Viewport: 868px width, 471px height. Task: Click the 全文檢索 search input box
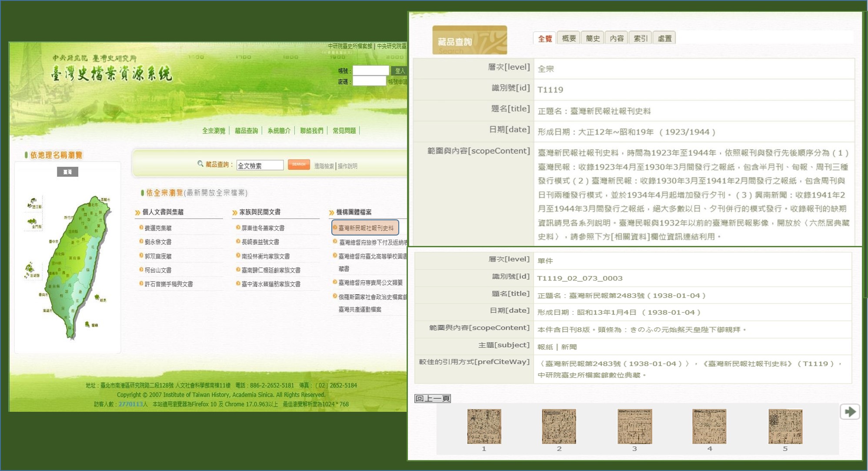260,165
